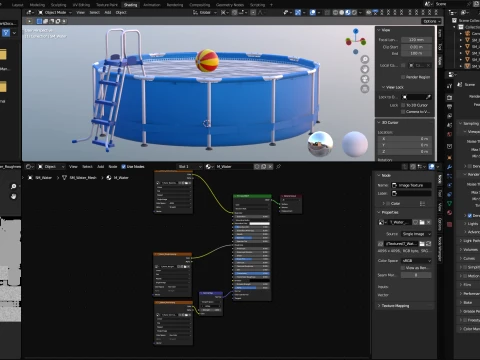The image size is (480, 360).
Task: Enable Lock To 3D Cursor checkbox
Action: 403,105
